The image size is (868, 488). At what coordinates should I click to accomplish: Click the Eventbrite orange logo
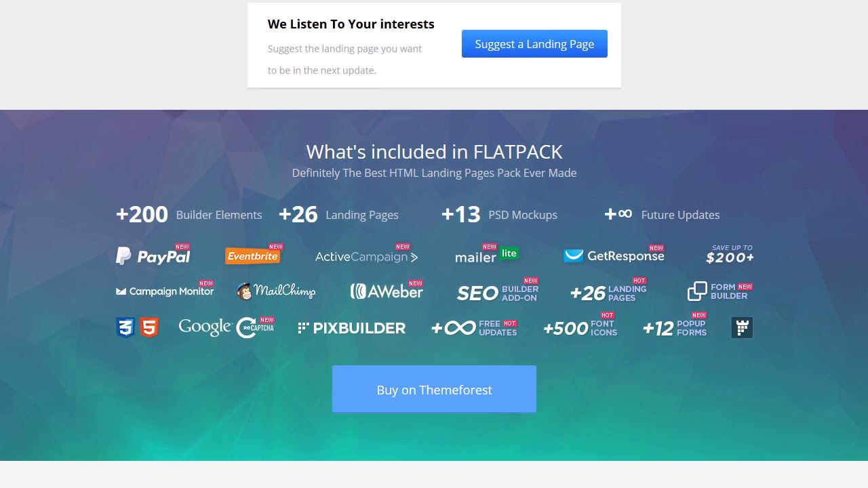click(x=252, y=256)
